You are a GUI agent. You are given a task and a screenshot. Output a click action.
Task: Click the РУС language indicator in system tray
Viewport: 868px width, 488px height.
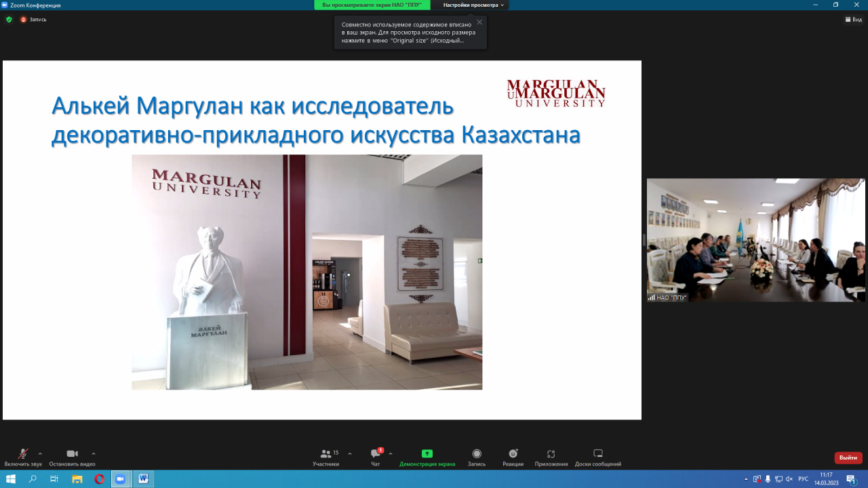pyautogui.click(x=803, y=479)
